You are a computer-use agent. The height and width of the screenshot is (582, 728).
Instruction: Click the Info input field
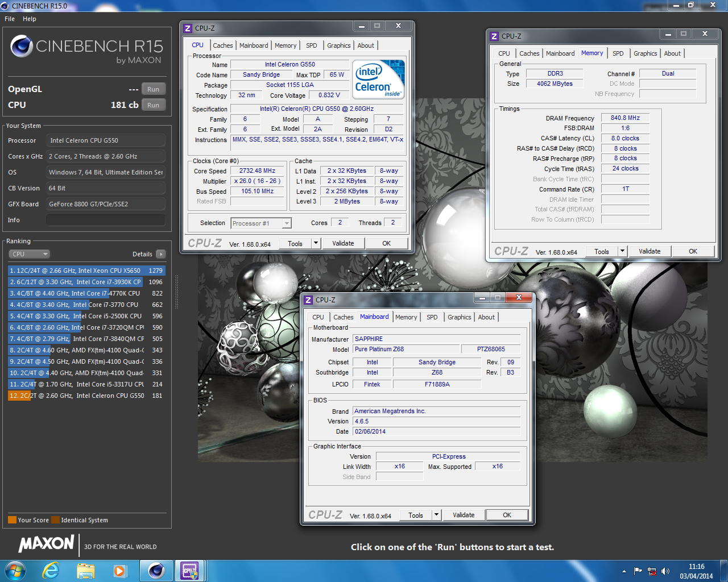pos(106,220)
